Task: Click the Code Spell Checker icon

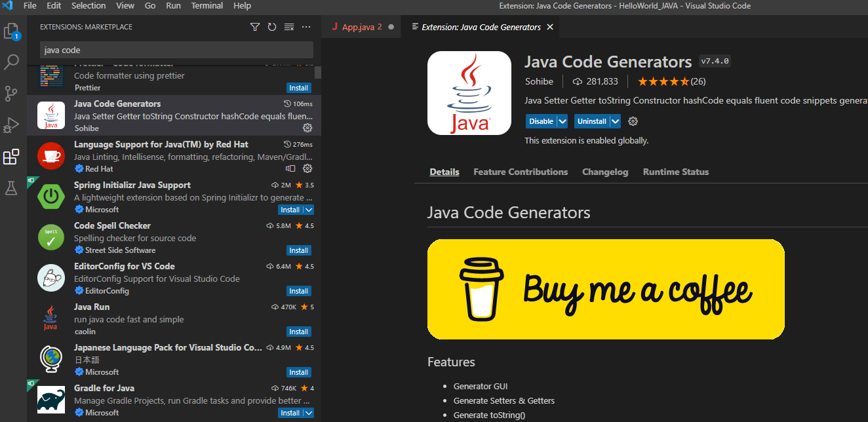Action: pos(51,237)
